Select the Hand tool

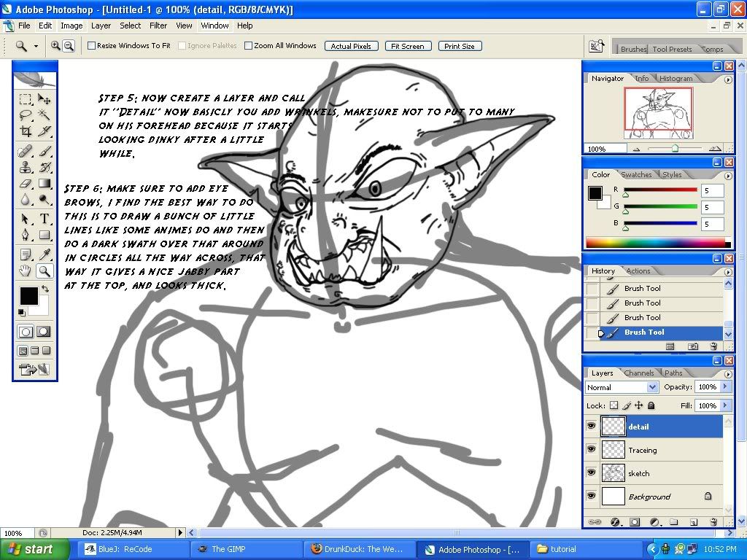coord(26,271)
